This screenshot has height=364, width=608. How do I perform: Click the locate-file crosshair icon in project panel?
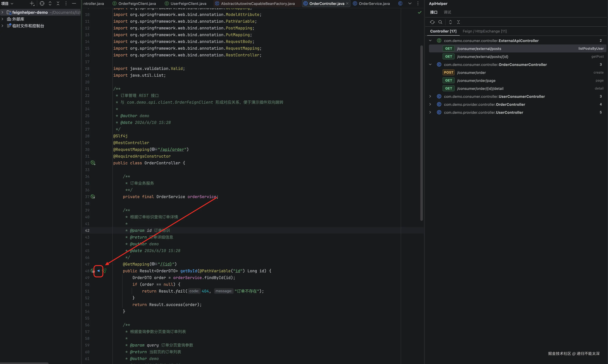[x=42, y=3]
